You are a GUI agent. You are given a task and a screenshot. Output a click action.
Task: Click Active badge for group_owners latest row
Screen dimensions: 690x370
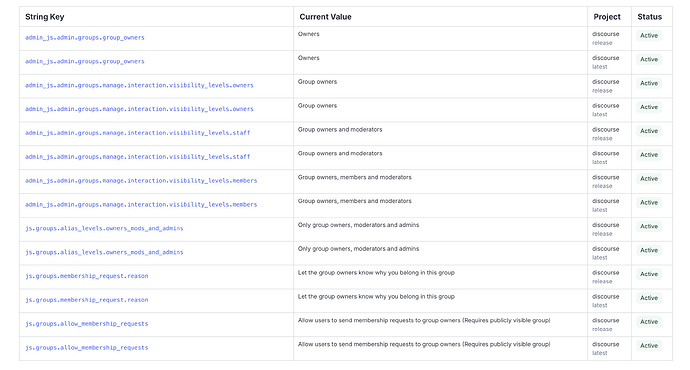[649, 59]
